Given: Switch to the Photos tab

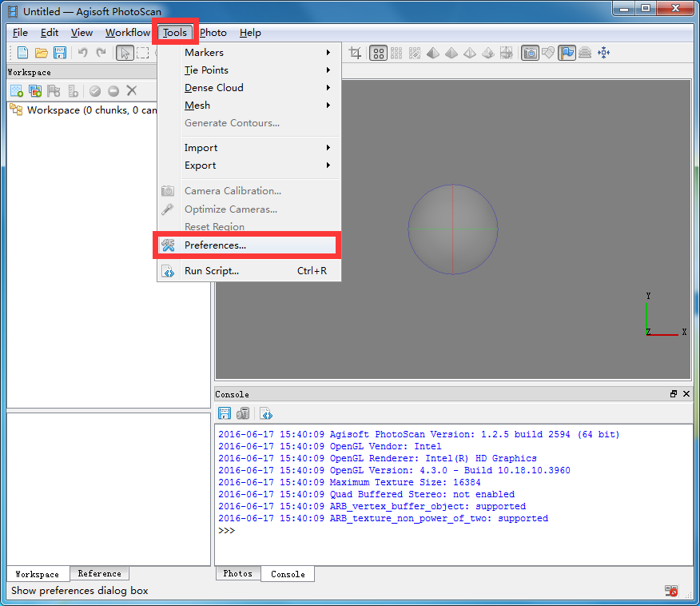Looking at the screenshot, I should (237, 573).
